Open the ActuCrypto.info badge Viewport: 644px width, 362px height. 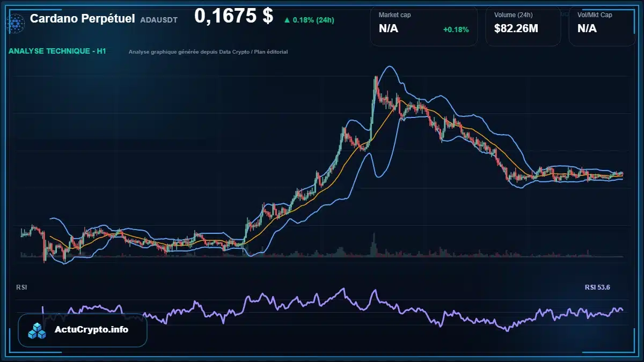[x=83, y=330]
